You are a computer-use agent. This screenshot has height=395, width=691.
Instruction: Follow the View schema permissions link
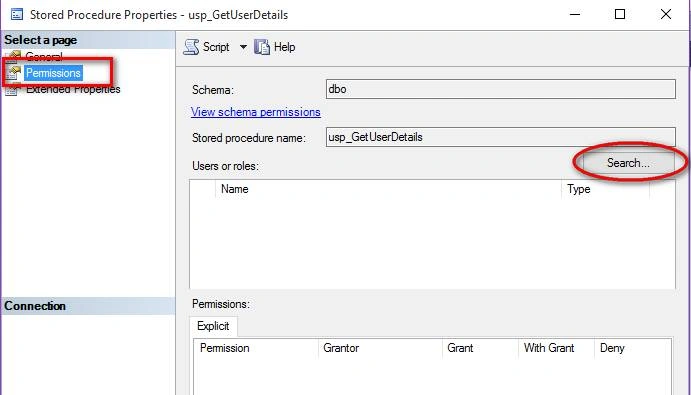256,112
